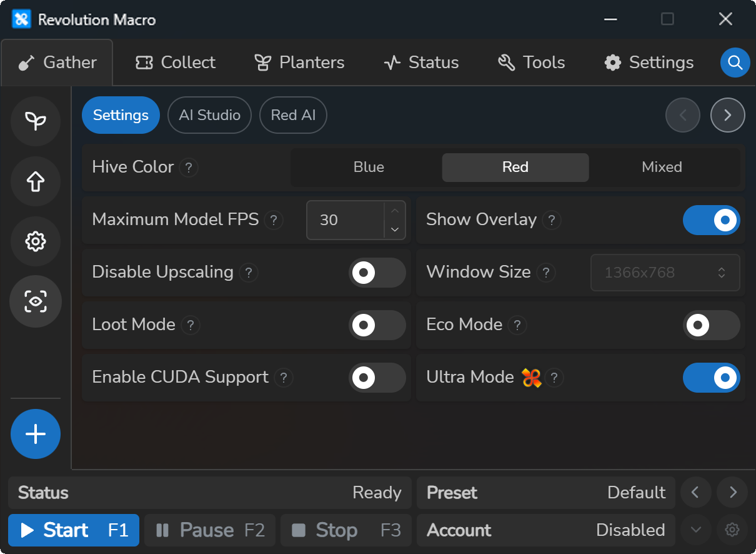Open the Window Size dropdown
Viewport: 756px width, 554px height.
coord(665,273)
